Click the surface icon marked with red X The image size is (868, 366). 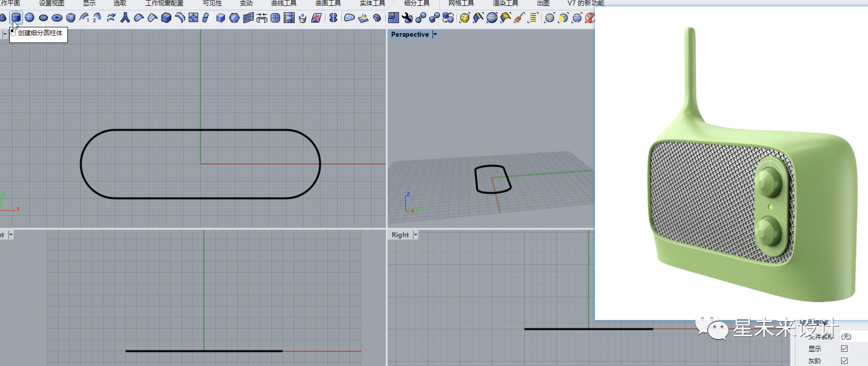(x=316, y=18)
